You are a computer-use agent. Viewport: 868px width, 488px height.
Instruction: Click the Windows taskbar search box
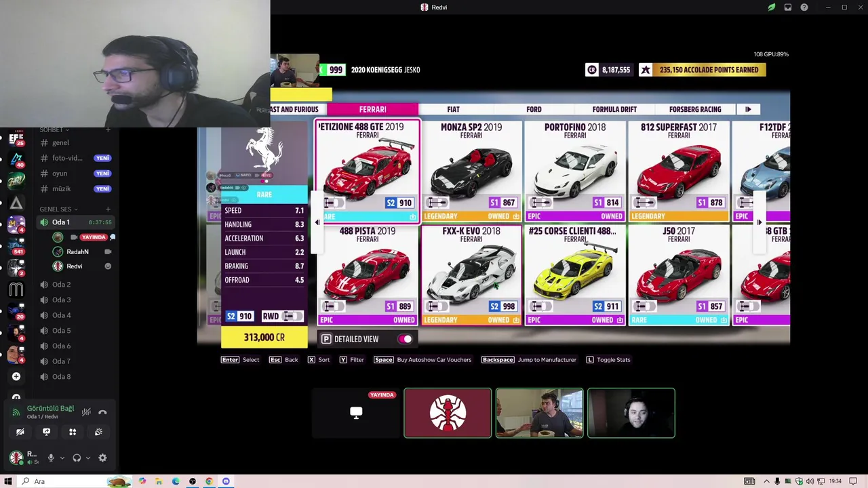tap(75, 481)
